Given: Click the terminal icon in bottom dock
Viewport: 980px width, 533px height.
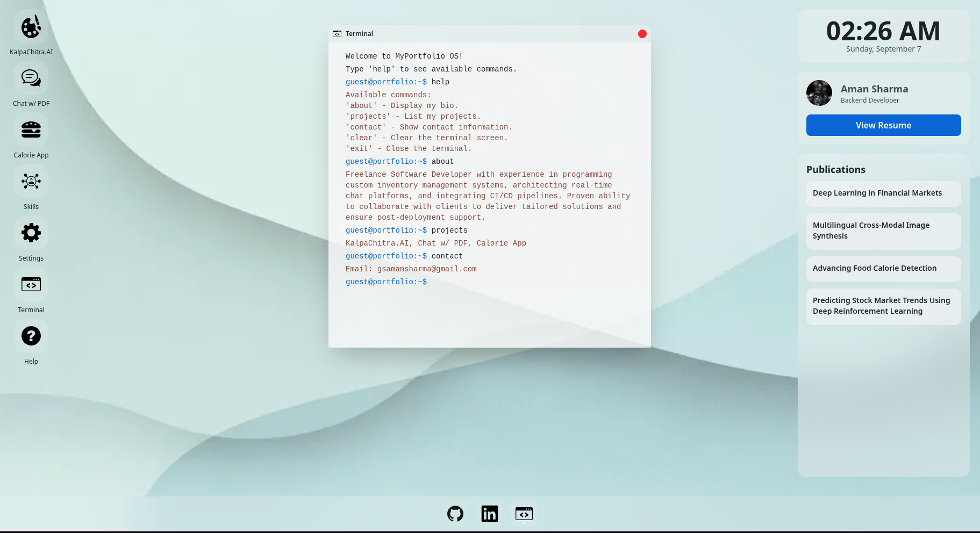Looking at the screenshot, I should [x=524, y=514].
